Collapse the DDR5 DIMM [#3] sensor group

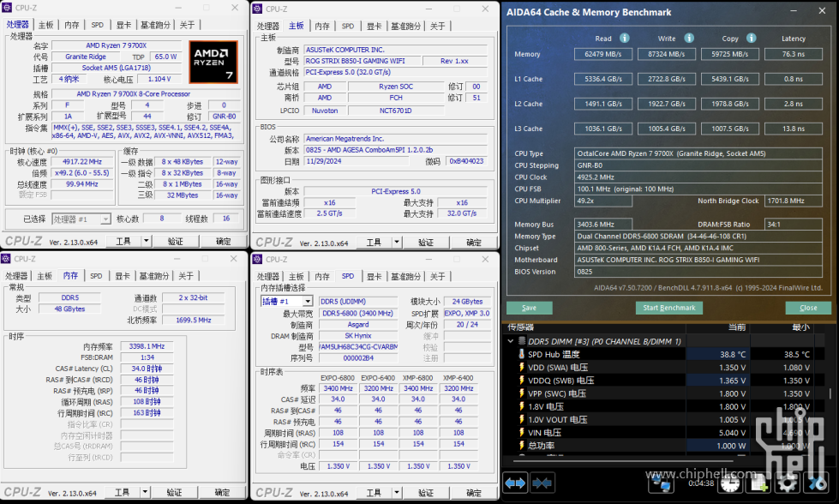(x=511, y=341)
